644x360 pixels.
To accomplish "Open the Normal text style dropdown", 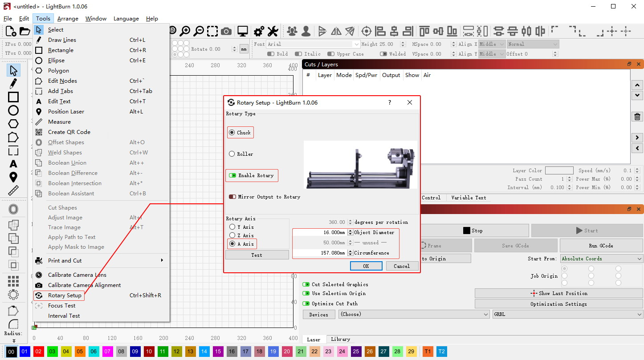I will click(x=532, y=44).
